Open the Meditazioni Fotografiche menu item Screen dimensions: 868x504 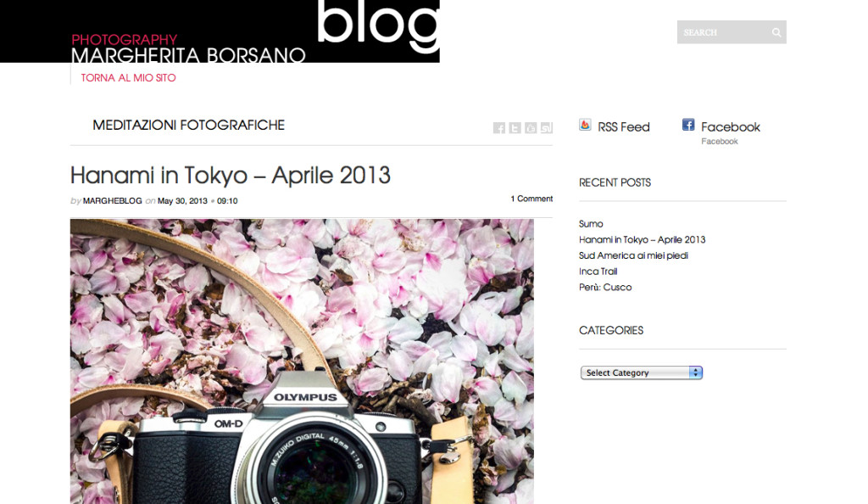[x=188, y=126]
